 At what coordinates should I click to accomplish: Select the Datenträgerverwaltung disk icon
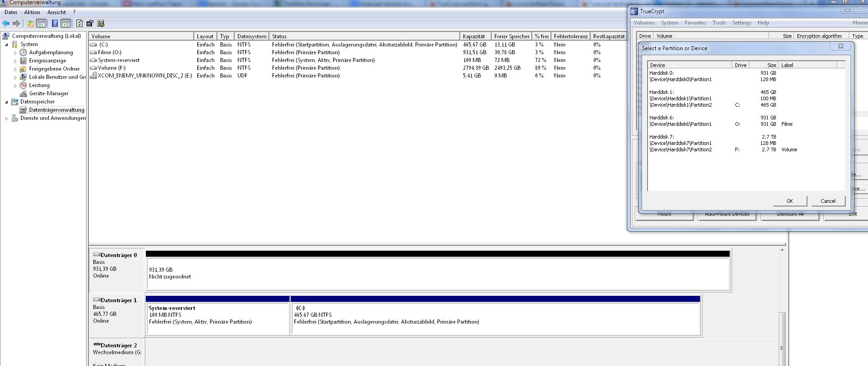point(23,110)
